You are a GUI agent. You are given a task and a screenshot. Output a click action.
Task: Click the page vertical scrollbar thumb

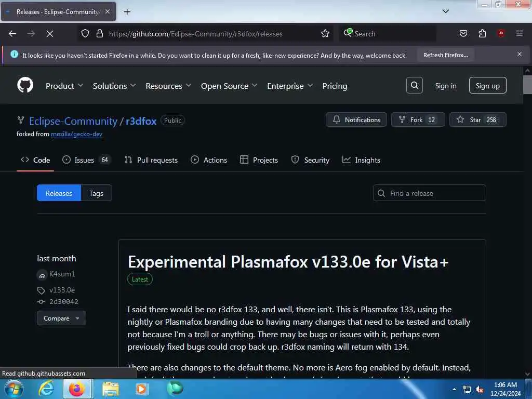[527, 84]
